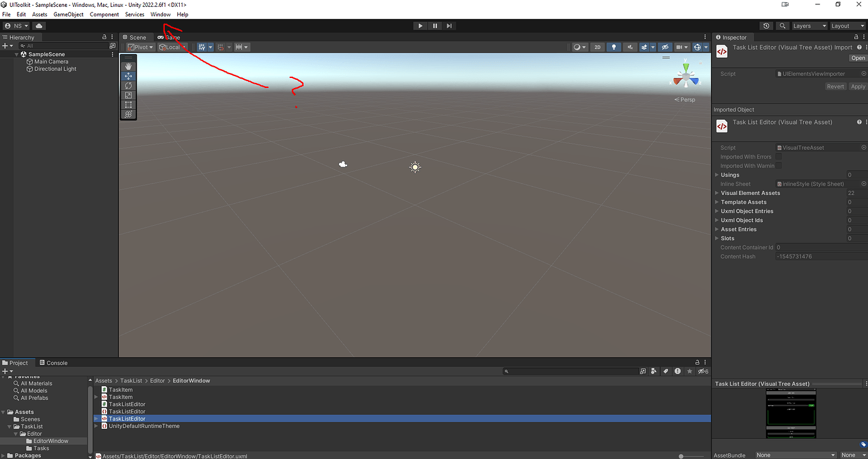
Task: Click Inspector help icon for Imported Object
Action: 859,122
